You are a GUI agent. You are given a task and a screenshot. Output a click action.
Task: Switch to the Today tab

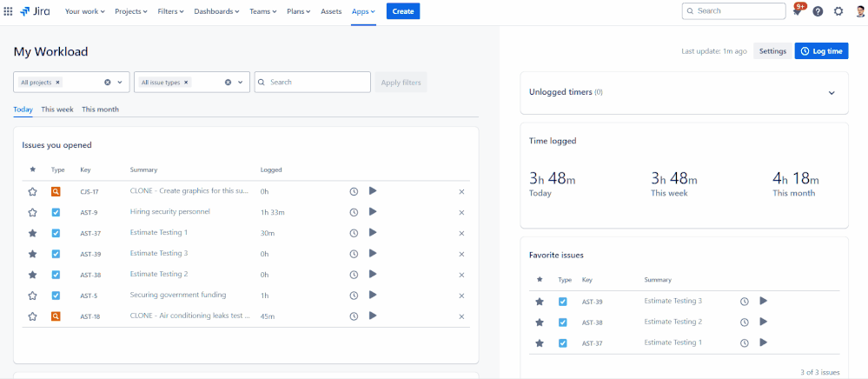click(x=23, y=110)
